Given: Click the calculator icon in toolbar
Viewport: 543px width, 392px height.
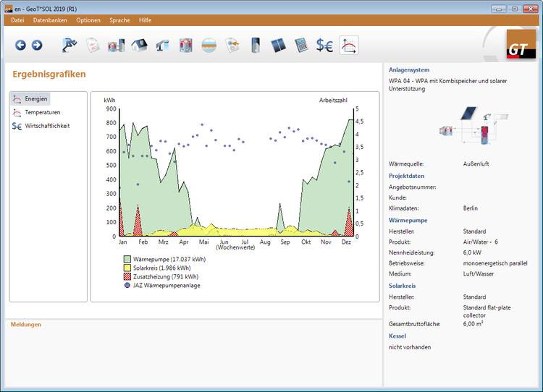Looking at the screenshot, I should [x=301, y=46].
